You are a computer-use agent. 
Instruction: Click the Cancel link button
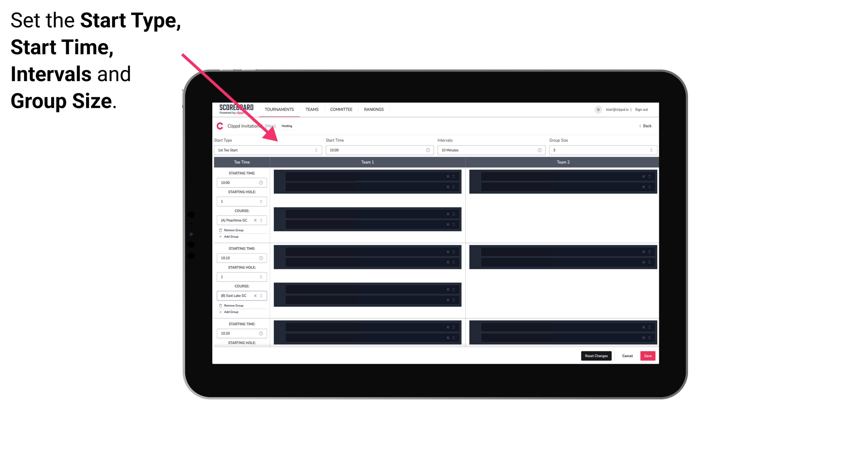coord(627,356)
